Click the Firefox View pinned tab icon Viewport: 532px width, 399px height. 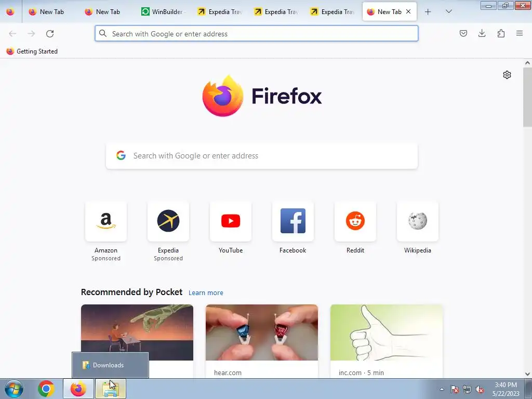click(x=10, y=12)
